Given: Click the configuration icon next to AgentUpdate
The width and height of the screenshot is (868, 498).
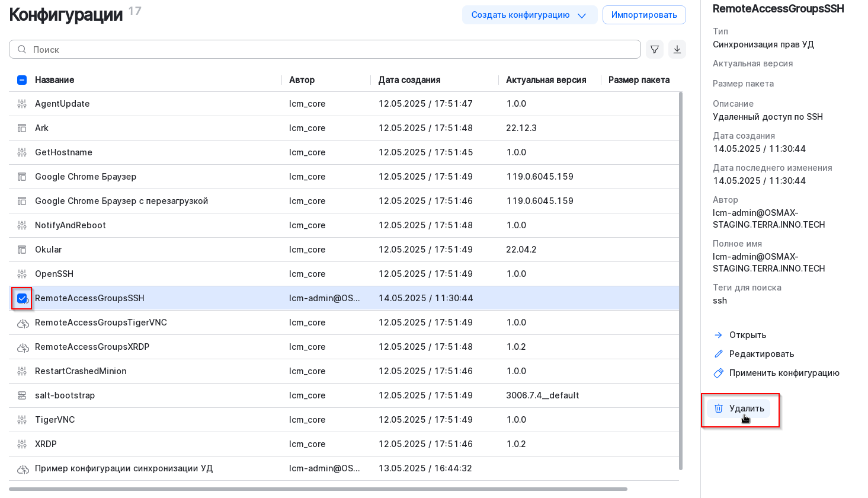Looking at the screenshot, I should [x=22, y=103].
